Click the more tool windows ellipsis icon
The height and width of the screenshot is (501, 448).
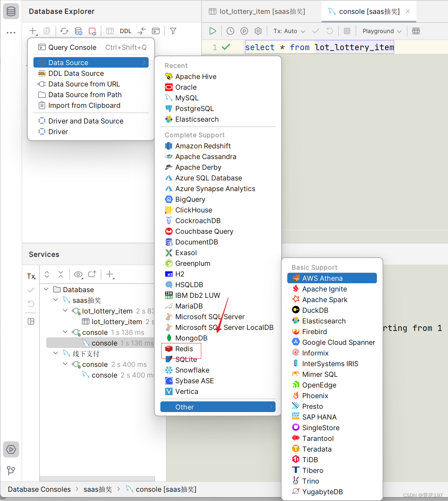(x=11, y=33)
